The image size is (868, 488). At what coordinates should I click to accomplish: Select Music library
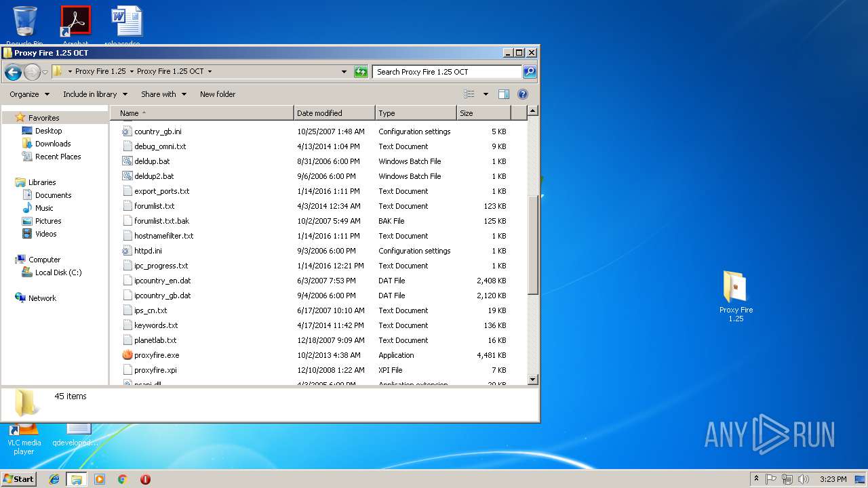44,208
